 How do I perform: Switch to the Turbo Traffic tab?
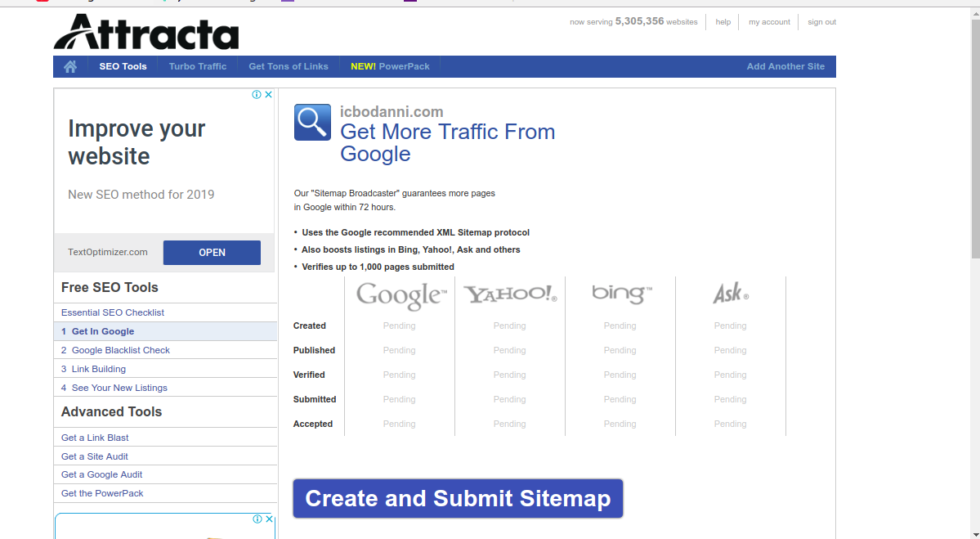click(x=198, y=66)
